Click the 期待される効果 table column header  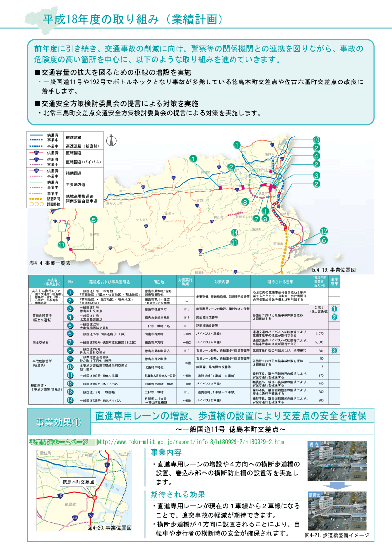click(281, 282)
